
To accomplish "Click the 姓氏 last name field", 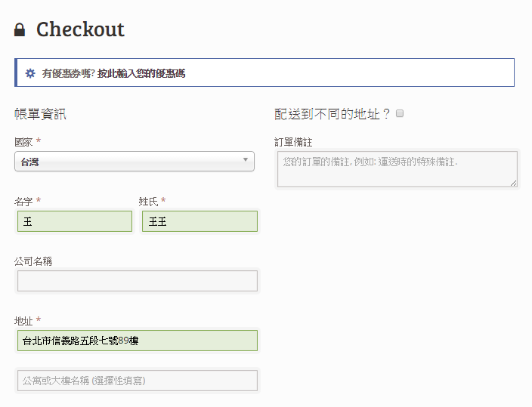I will click(x=199, y=221).
